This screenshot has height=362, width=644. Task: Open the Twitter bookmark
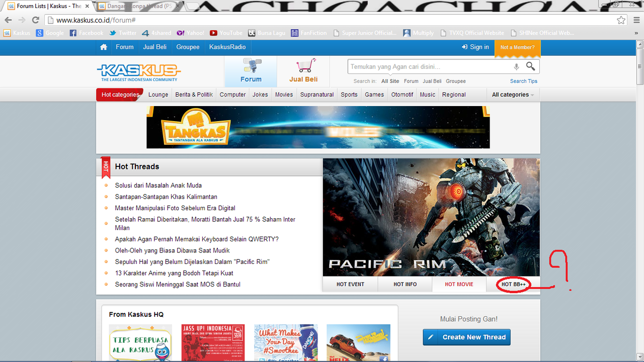(x=123, y=33)
